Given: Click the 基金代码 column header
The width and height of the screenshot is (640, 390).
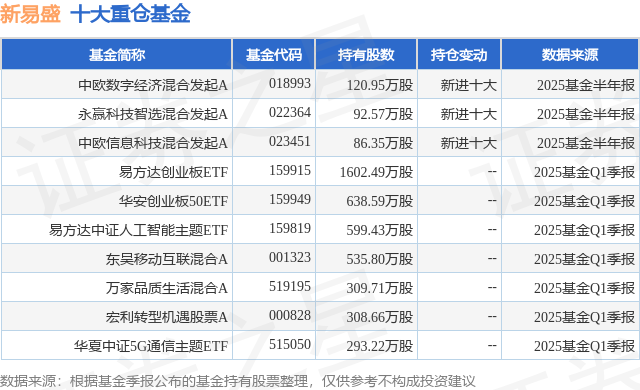Looking at the screenshot, I should (273, 55).
